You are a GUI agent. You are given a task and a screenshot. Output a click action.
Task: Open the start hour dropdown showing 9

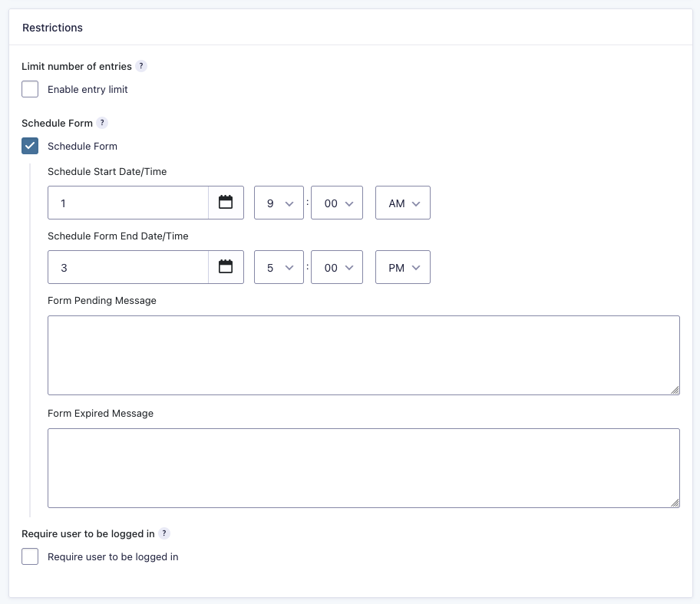click(x=279, y=203)
